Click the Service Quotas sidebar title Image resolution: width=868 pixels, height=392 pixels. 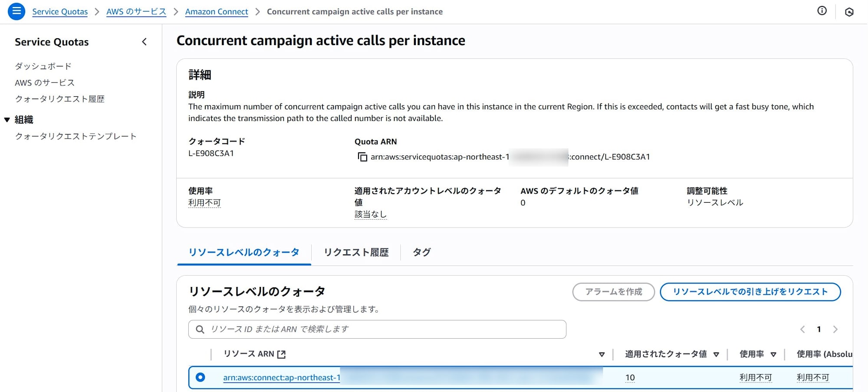tap(52, 42)
